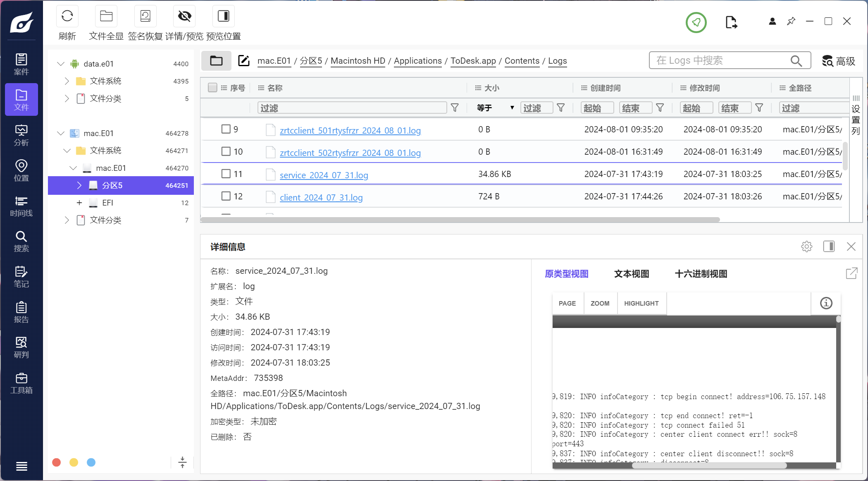Open the 位置 sidebar section
This screenshot has width=868, height=481.
click(21, 170)
